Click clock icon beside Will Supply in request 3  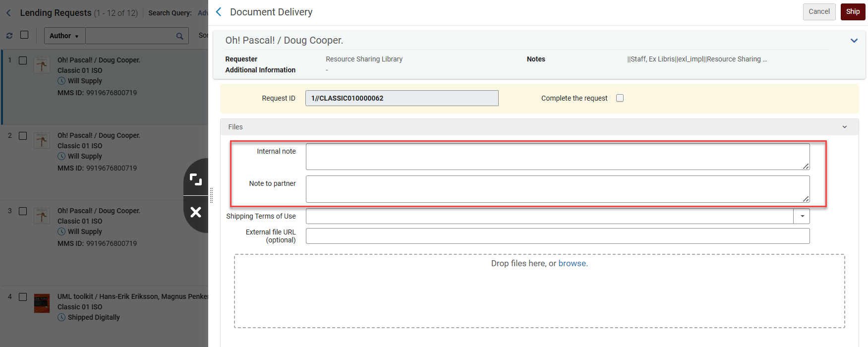[x=61, y=231]
